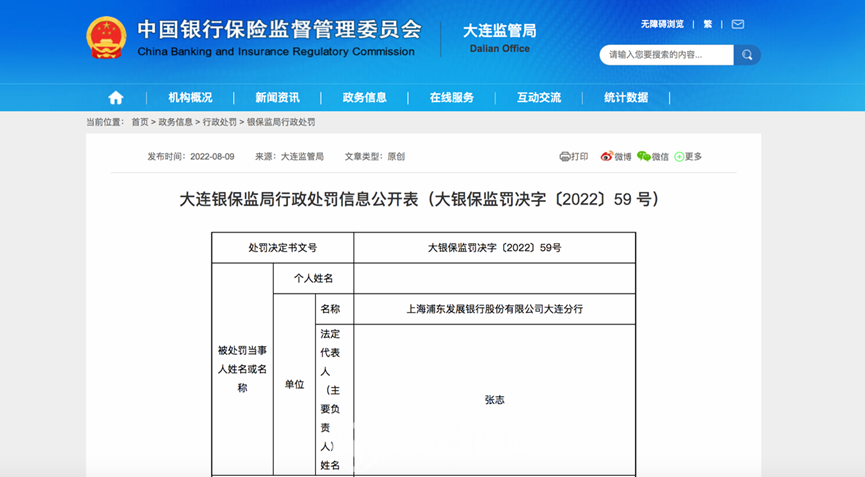Open the envelope mail icon

pos(738,24)
